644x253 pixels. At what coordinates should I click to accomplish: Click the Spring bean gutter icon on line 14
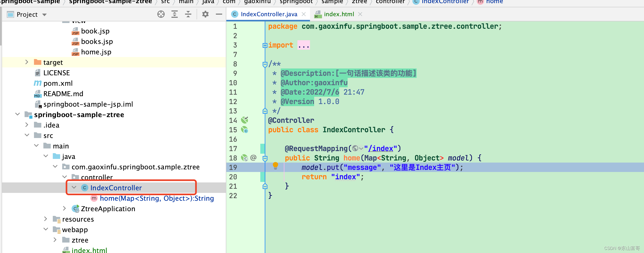(x=244, y=120)
